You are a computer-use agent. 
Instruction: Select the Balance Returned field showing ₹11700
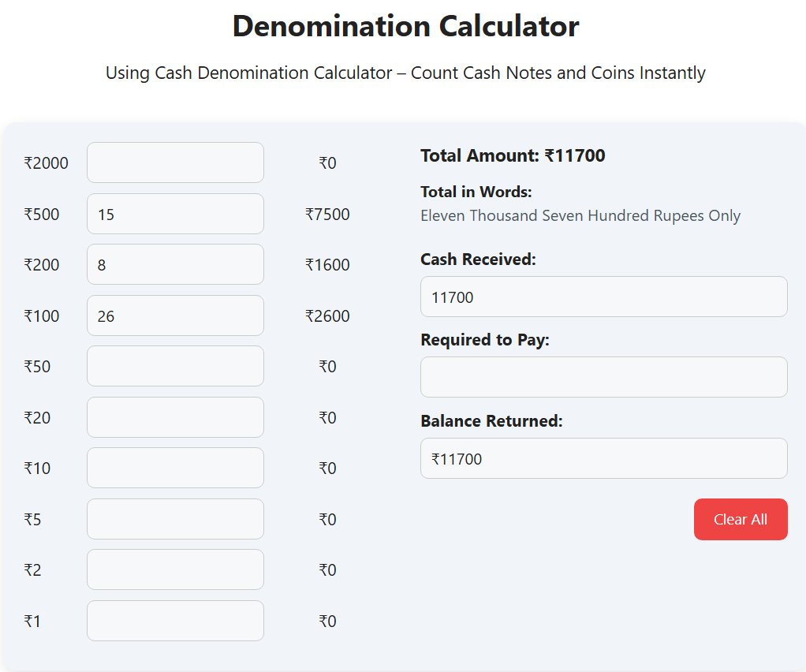click(603, 458)
